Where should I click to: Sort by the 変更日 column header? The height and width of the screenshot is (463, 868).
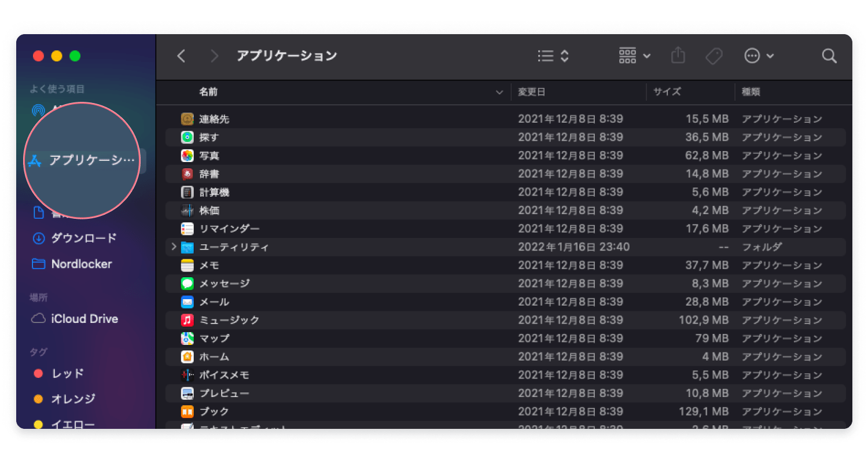pos(531,92)
